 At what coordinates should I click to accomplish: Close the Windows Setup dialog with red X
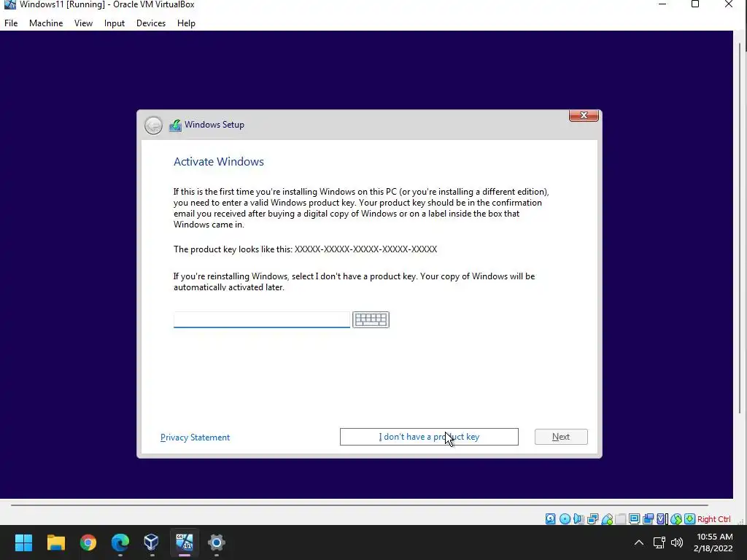[x=584, y=115]
